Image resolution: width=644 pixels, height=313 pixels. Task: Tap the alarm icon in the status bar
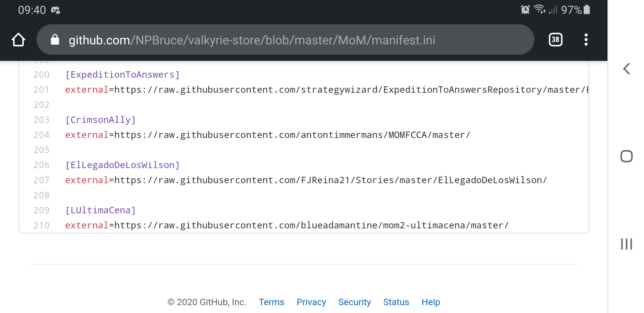tap(525, 10)
